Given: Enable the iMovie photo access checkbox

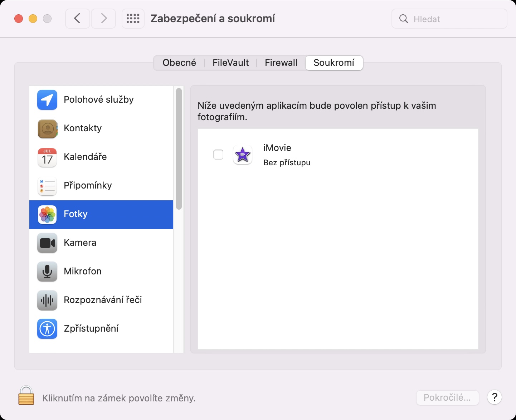Looking at the screenshot, I should (218, 155).
